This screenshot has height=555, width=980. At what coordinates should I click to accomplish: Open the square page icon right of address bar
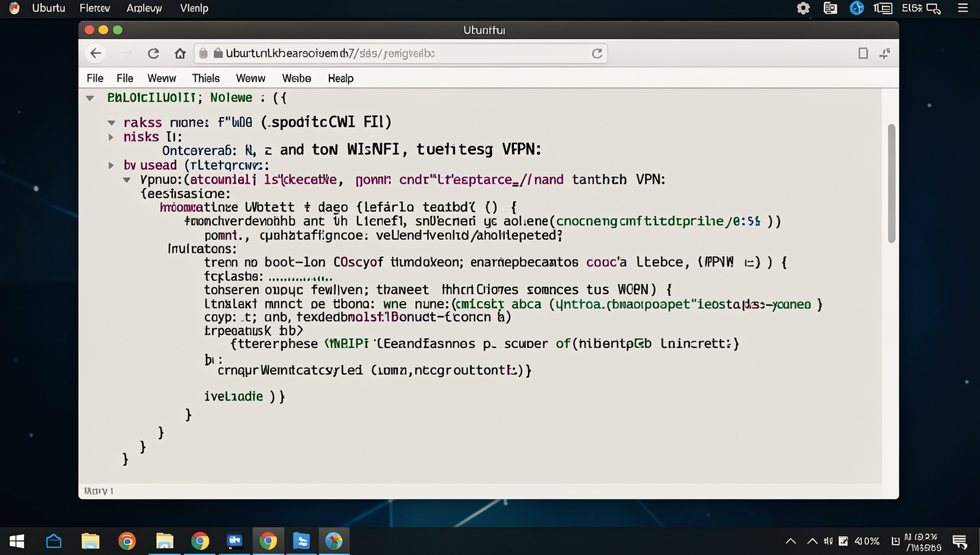[x=863, y=53]
